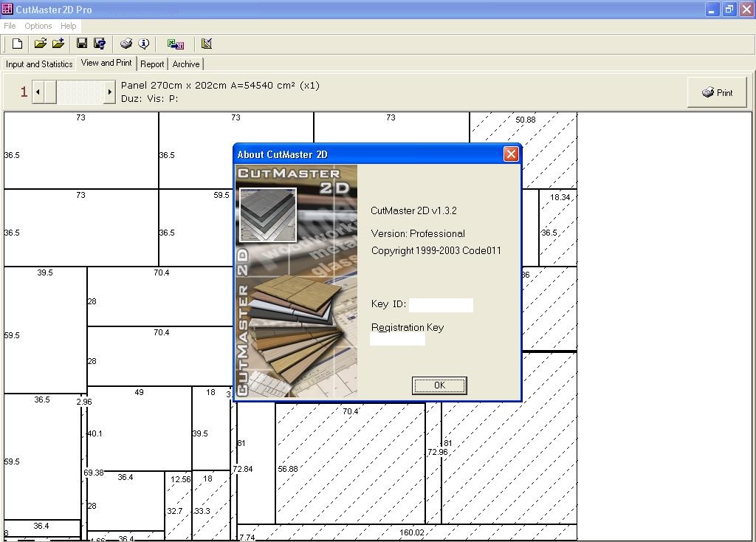The image size is (756, 542).
Task: Click the open folder icon with arrow
Action: point(41,44)
